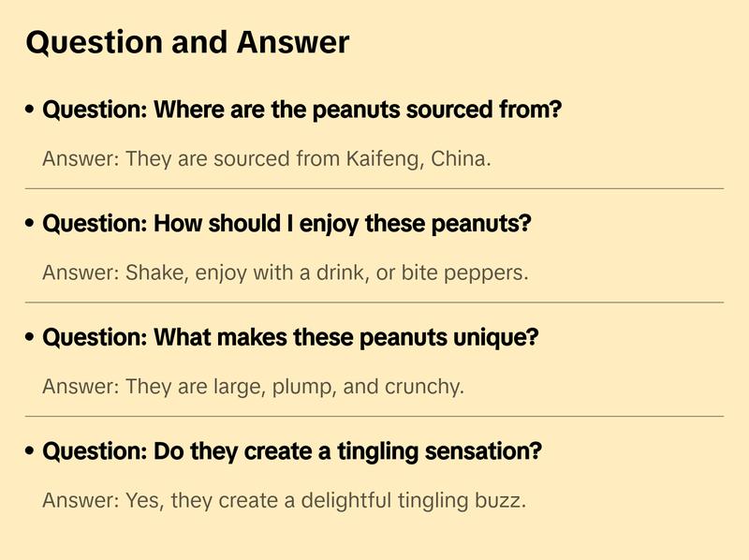Select the question about where peanuts are sourced
Viewport: 749px width, 560px height.
301,111
